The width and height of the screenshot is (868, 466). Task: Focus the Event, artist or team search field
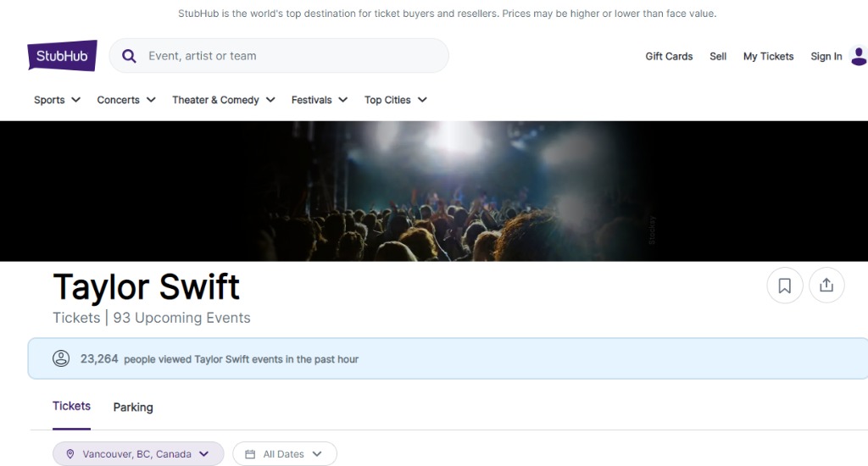(x=288, y=56)
